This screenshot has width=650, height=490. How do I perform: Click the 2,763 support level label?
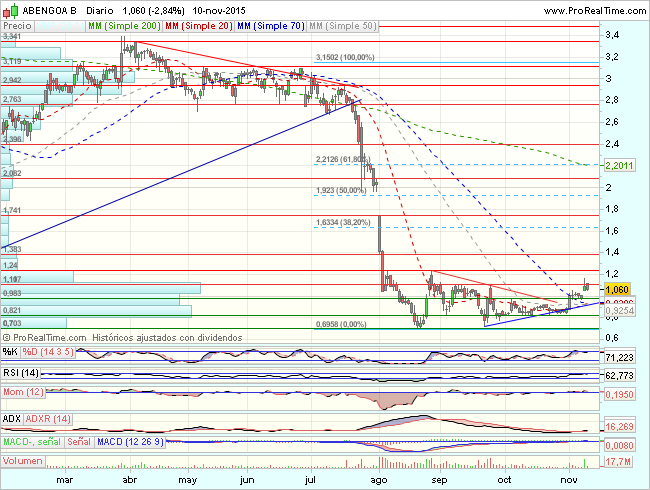[x=12, y=99]
